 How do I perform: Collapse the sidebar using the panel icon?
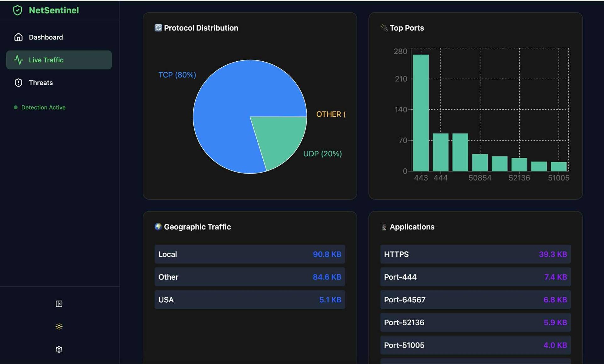pyautogui.click(x=59, y=304)
